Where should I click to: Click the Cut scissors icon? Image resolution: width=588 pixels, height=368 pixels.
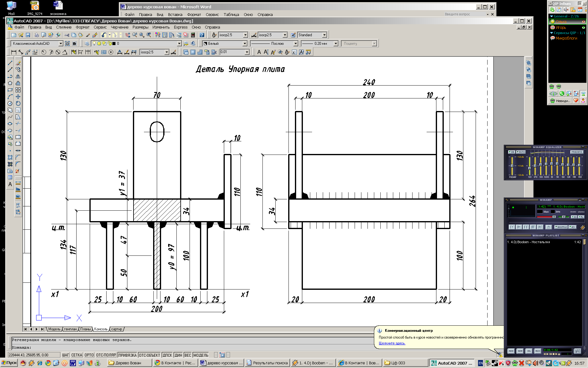(67, 35)
